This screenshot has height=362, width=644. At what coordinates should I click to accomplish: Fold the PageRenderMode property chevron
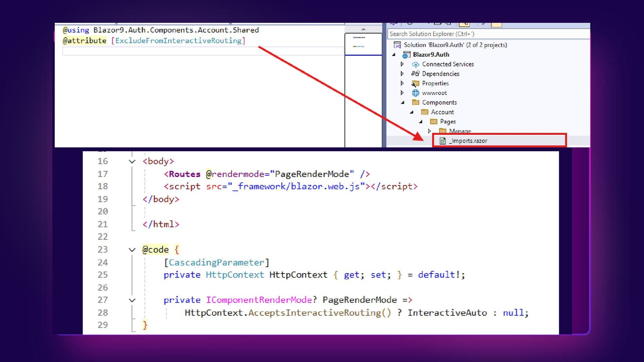(x=132, y=300)
